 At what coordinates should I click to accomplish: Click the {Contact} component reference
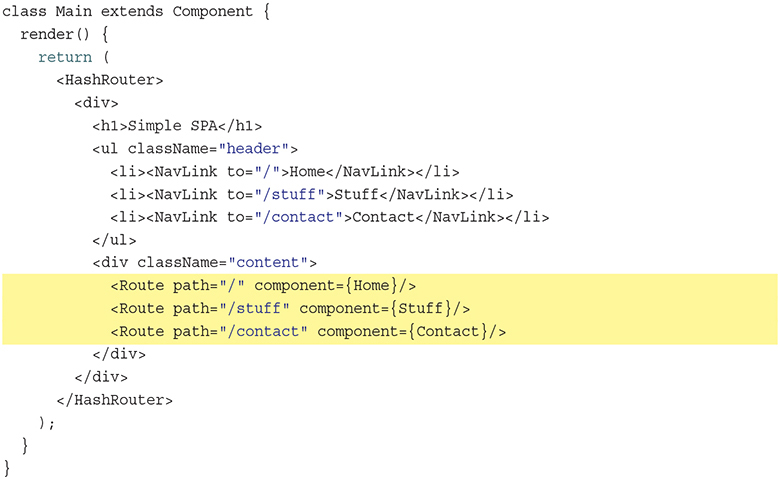(447, 331)
